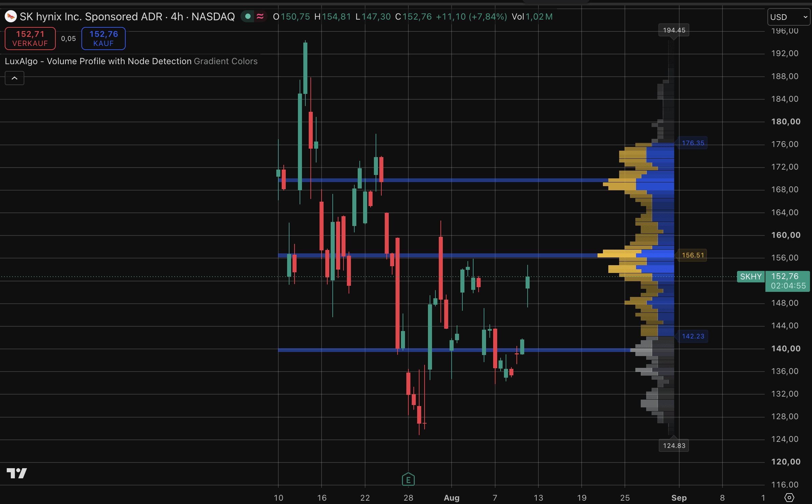
Task: Click the 19 date label on the time axis
Action: pos(582,498)
